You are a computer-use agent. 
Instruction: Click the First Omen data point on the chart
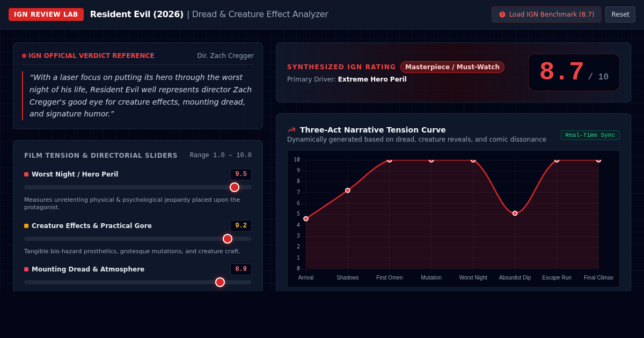pos(390,160)
